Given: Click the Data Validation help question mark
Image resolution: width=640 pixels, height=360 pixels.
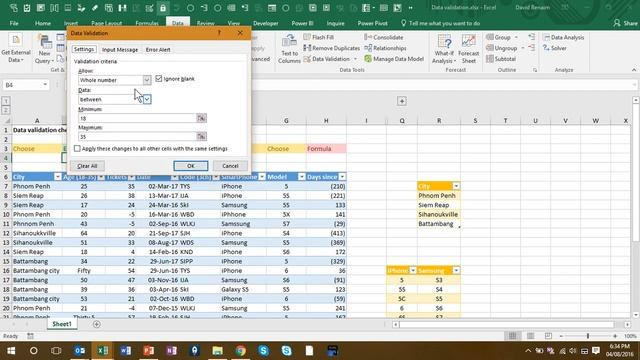Looking at the screenshot, I should pyautogui.click(x=219, y=33).
